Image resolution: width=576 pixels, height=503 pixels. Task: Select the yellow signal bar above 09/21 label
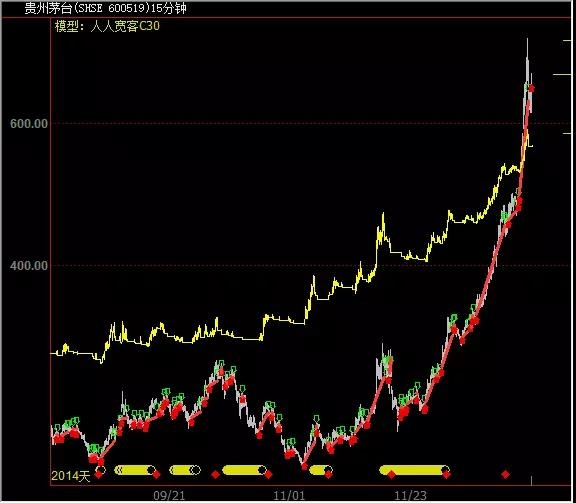[185, 470]
